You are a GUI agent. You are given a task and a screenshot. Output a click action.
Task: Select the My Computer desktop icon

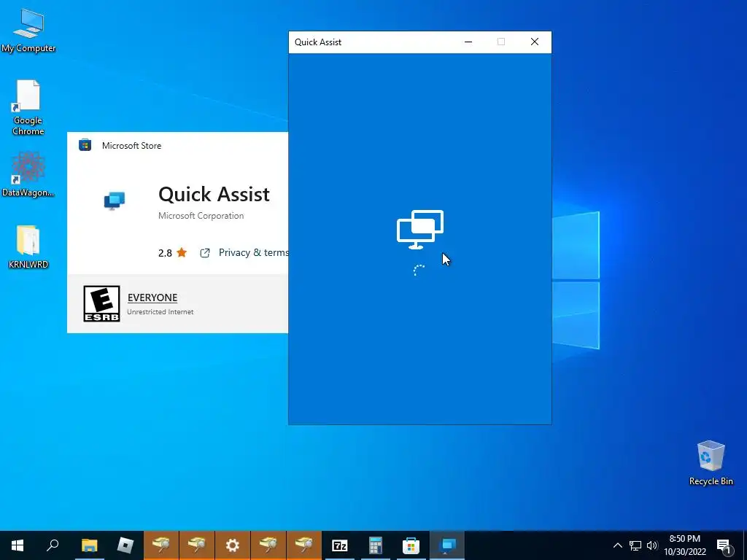(28, 31)
